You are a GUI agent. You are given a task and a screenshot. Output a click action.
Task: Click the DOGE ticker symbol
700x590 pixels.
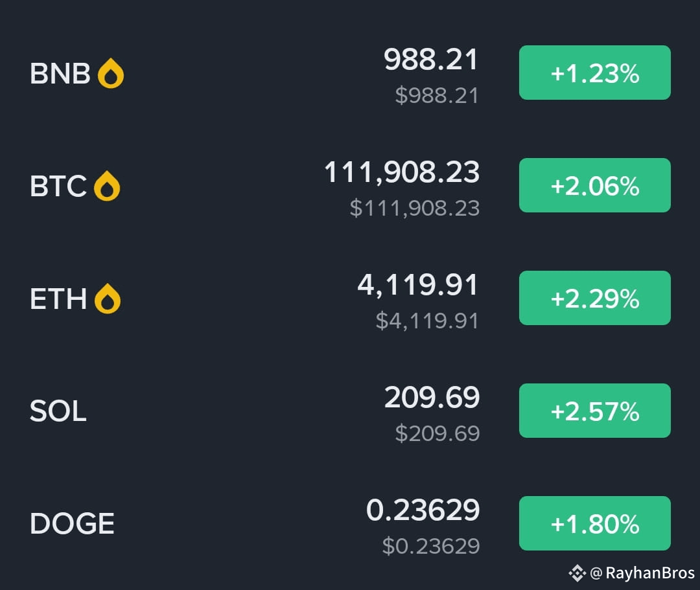72,523
